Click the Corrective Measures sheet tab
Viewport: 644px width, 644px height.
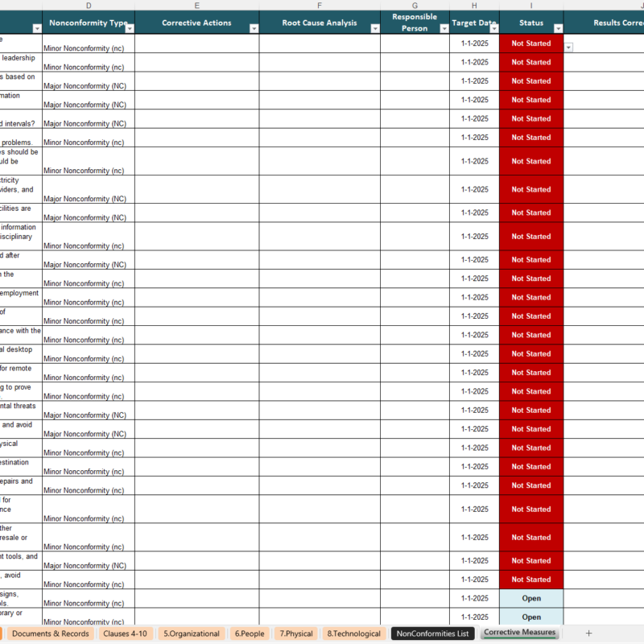click(x=519, y=633)
